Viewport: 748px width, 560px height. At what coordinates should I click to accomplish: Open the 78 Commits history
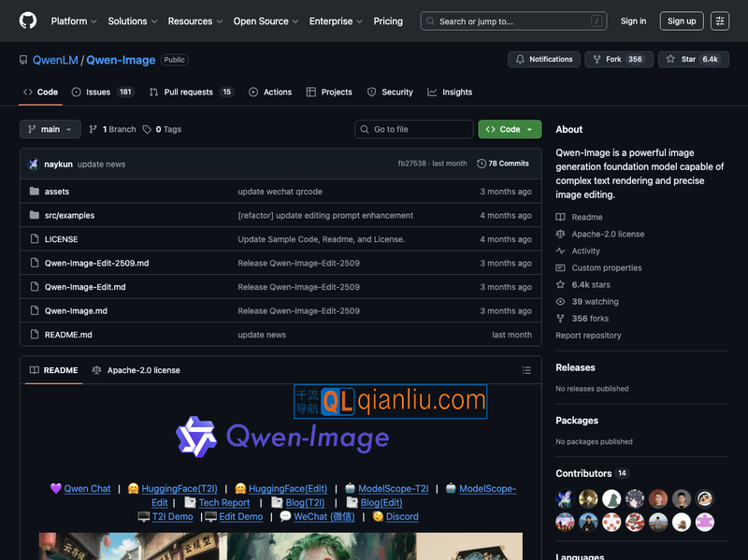503,164
